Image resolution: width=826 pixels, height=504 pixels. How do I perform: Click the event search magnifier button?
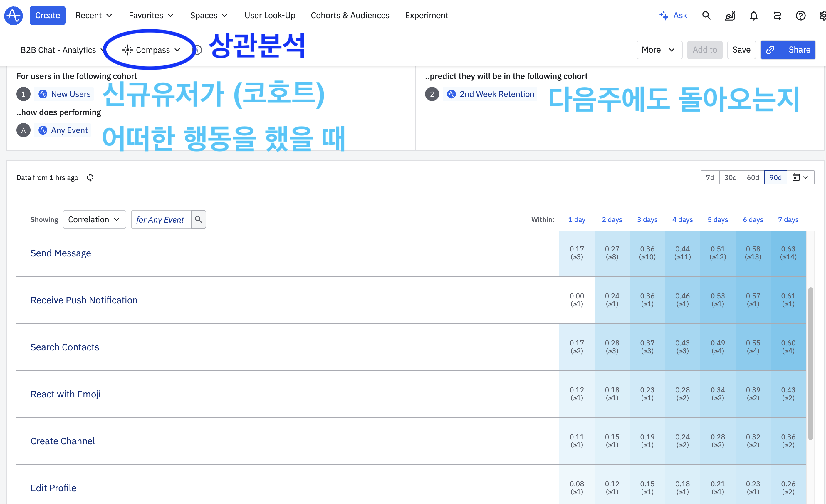click(199, 219)
